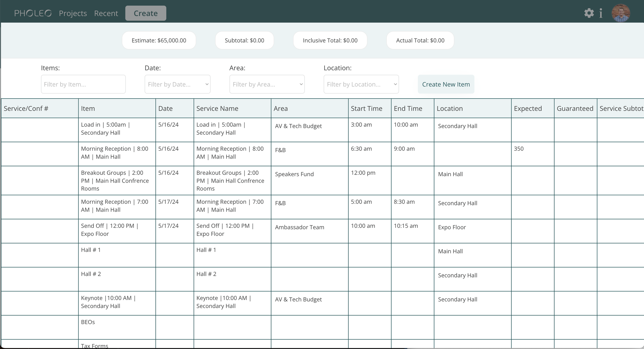Click the Inclusive Total $0.00 pill

[x=330, y=40]
